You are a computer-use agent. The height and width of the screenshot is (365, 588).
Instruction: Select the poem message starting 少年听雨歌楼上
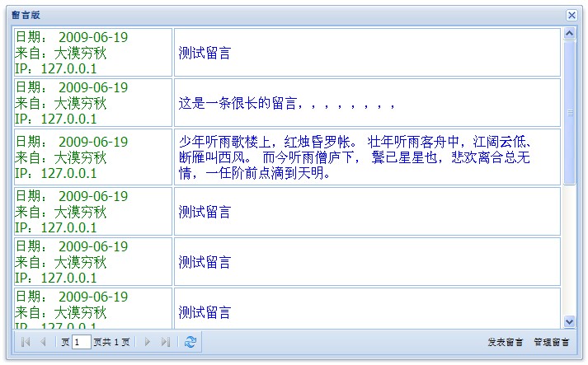pos(367,157)
